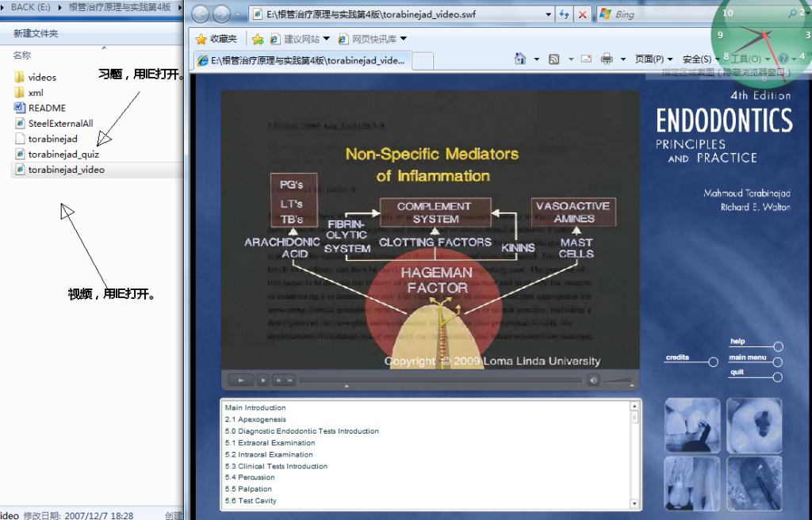Select the SteelExternalAll file
Viewport: 812px width, 520px height.
coord(54,124)
